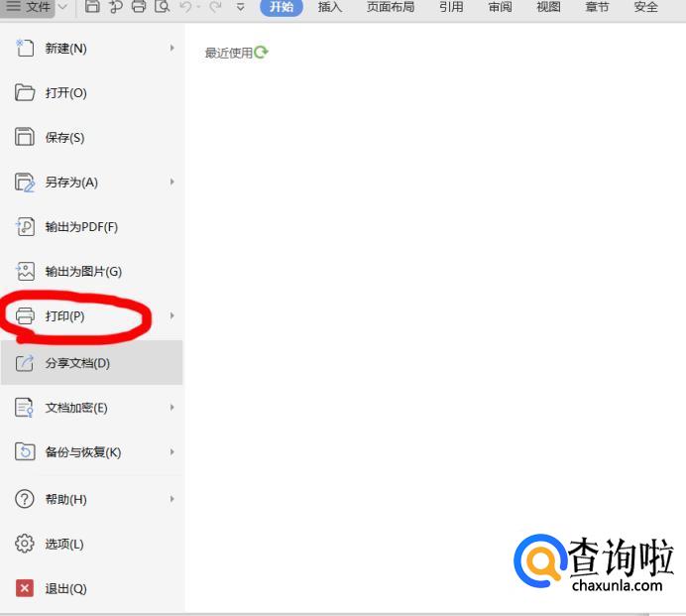This screenshot has height=616, width=686.
Task: Open the 安全 tab
Action: (645, 7)
